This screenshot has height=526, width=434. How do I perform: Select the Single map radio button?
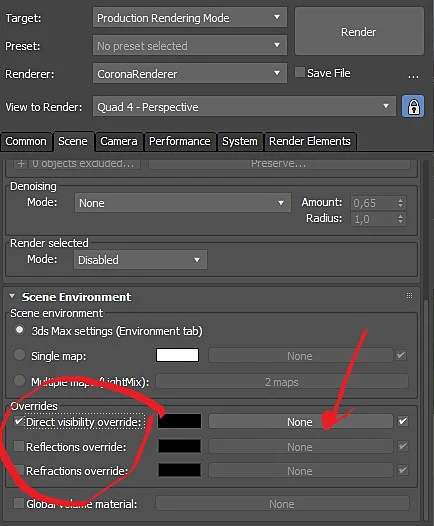19,355
